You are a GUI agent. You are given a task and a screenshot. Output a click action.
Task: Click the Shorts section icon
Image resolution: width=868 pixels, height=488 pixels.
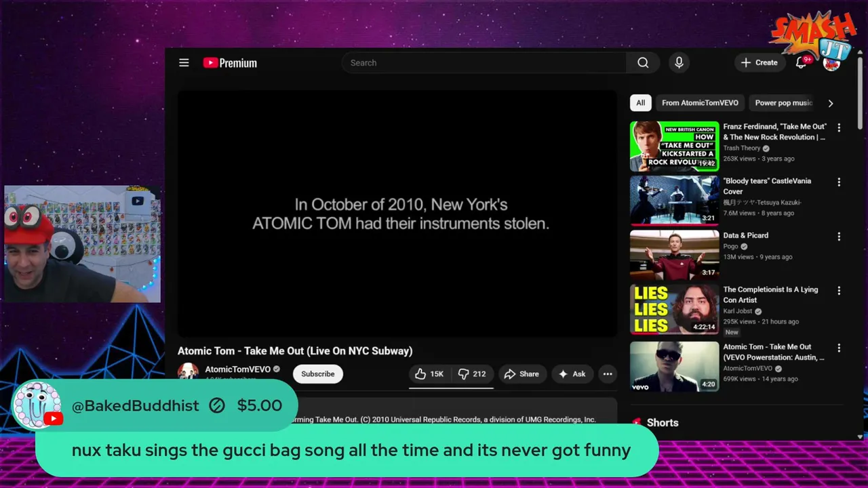coord(636,422)
